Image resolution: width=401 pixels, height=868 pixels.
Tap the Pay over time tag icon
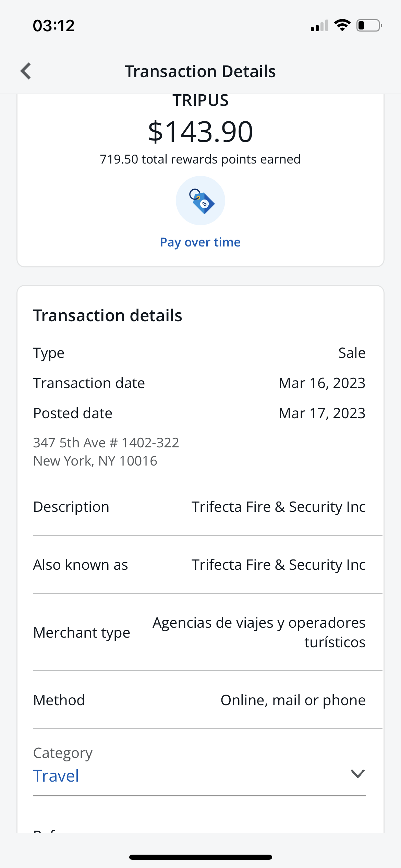(200, 201)
